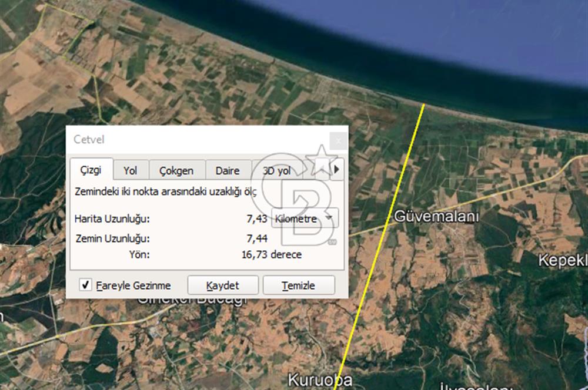
Task: Click the Yön degree value 16,73 derece
Action: coord(273,254)
